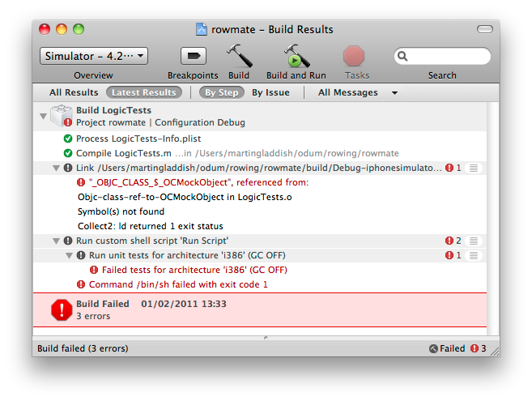This screenshot has height=401, width=532.
Task: Click transcript lines icon on Run custom shell script row
Action: click(475, 241)
